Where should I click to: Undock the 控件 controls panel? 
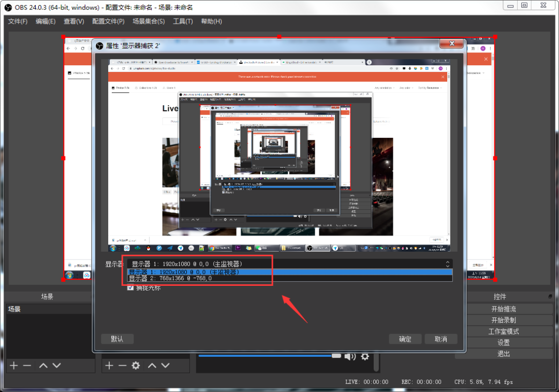pos(550,296)
